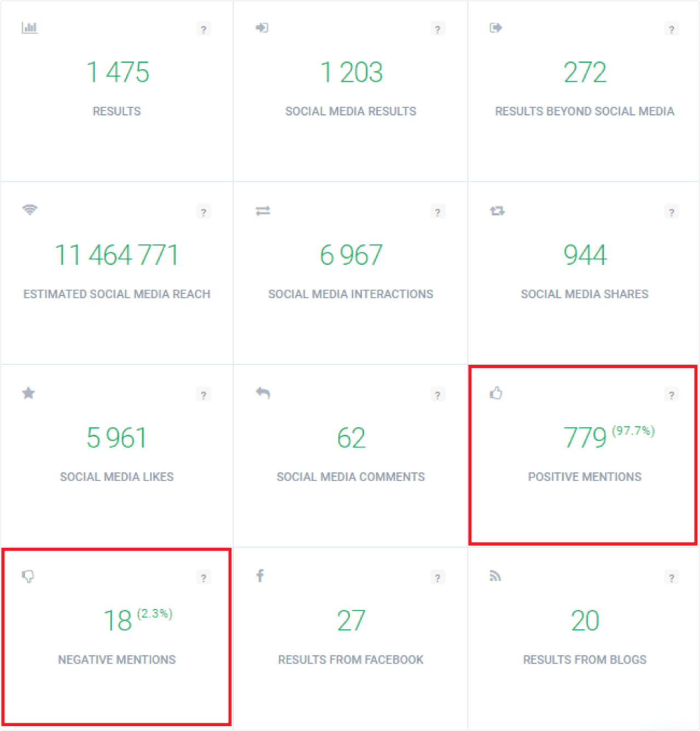Click the NEGATIVE MENTIONS label

pos(116,659)
